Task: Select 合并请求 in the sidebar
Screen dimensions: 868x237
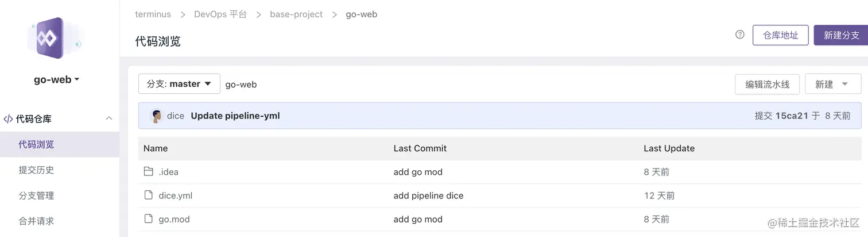Action: tap(36, 221)
